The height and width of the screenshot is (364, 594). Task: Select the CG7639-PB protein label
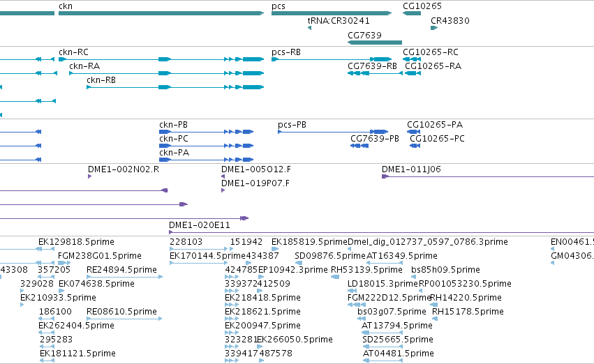coord(375,139)
